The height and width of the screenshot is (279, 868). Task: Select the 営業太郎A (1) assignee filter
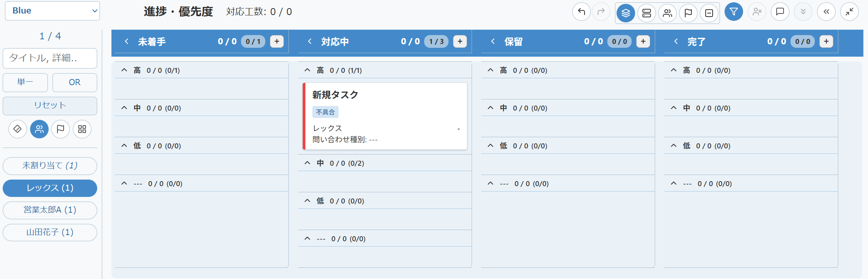[x=50, y=210]
